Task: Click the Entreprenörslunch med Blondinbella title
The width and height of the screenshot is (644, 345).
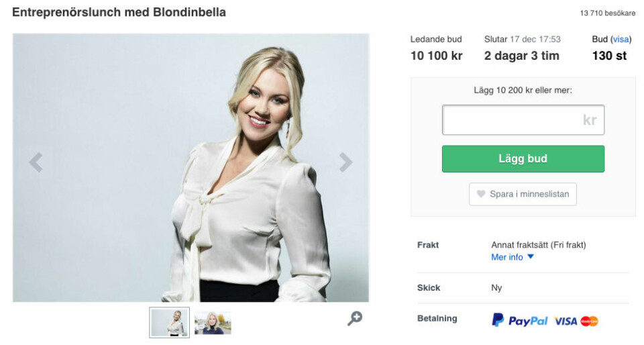Action: click(119, 13)
